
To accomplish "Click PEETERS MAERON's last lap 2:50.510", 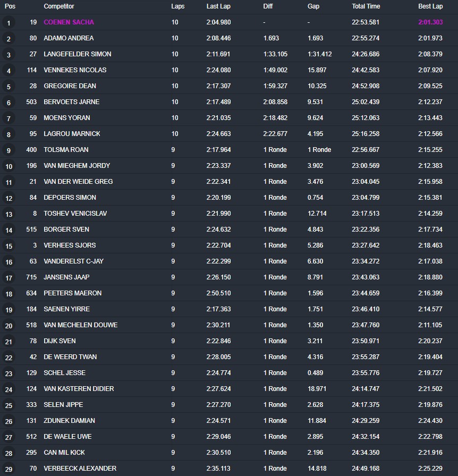I will [218, 293].
